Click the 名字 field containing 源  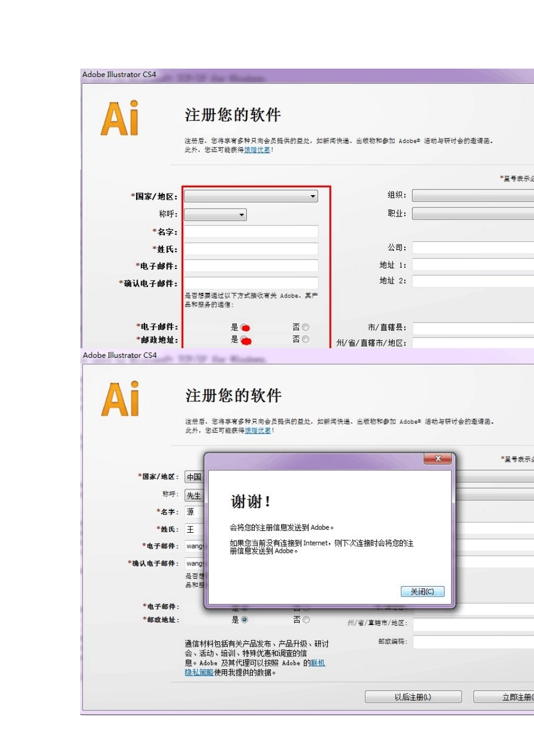tap(194, 512)
